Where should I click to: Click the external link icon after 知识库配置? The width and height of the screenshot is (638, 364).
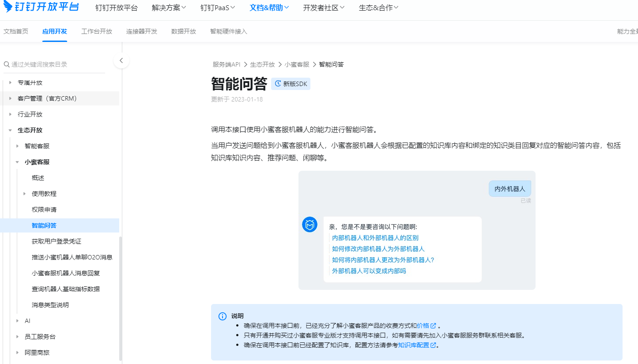pos(434,345)
